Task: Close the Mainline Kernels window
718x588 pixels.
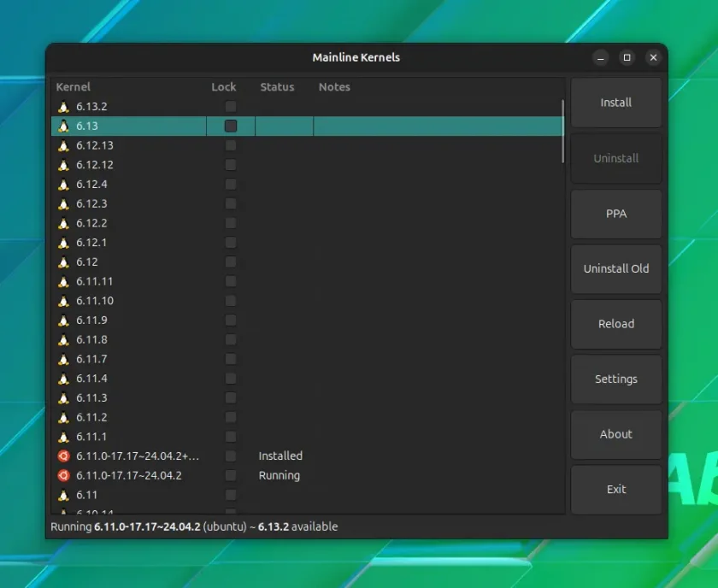Action: [653, 58]
